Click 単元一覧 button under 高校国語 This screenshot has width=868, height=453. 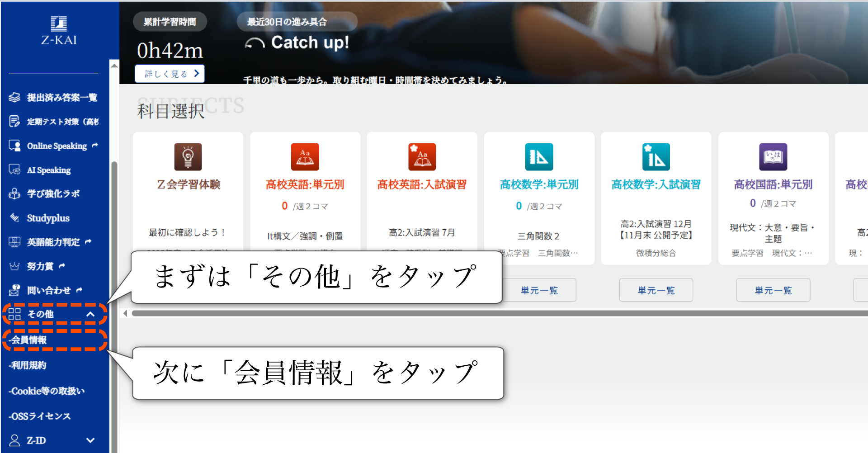(x=773, y=290)
